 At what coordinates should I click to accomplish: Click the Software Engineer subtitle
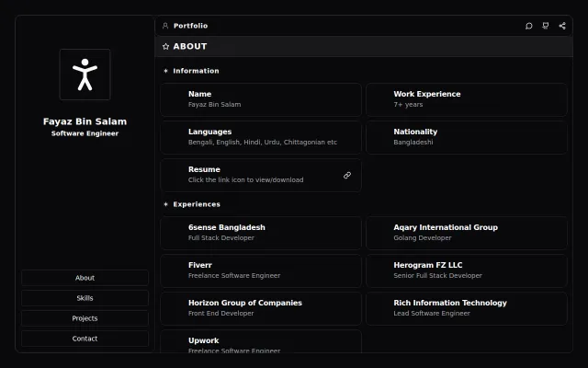(x=85, y=133)
